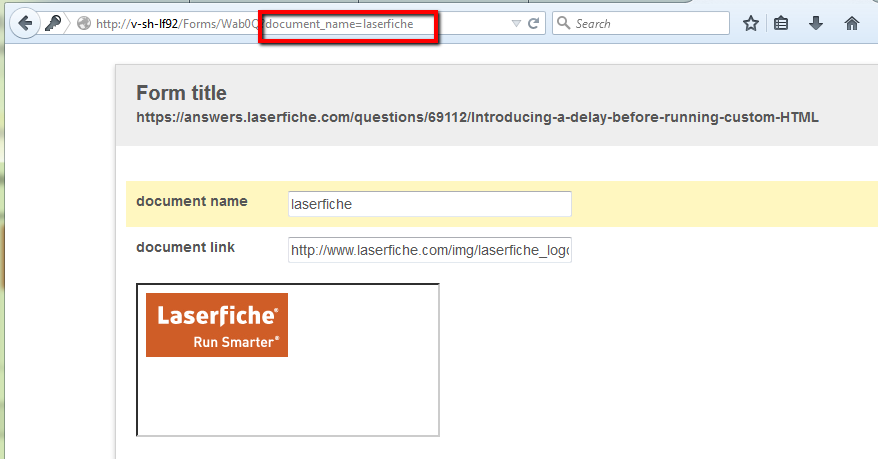Reload the page with the refresh icon
878x459 pixels.
click(x=534, y=24)
